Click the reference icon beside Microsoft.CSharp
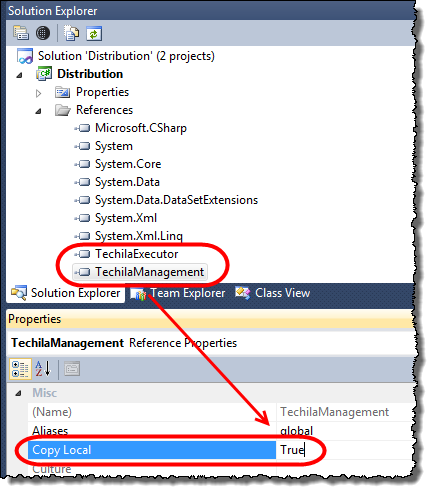Viewport: 434px width, 495px height. pyautogui.click(x=82, y=128)
